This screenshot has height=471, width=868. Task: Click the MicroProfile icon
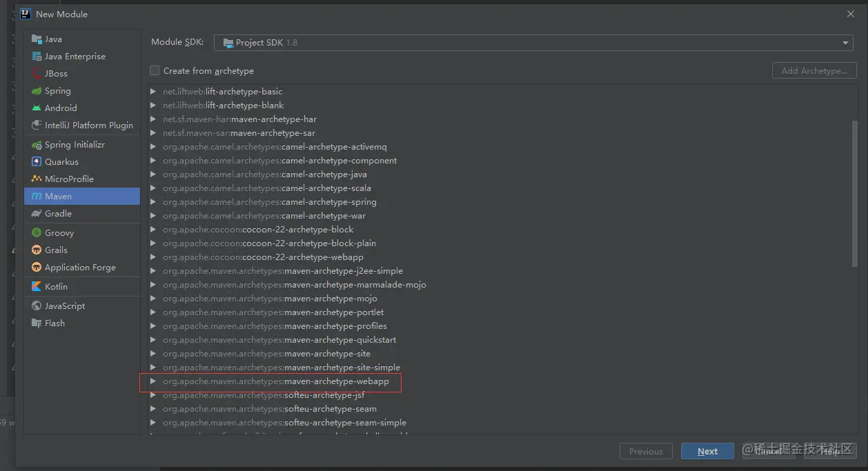(x=37, y=179)
